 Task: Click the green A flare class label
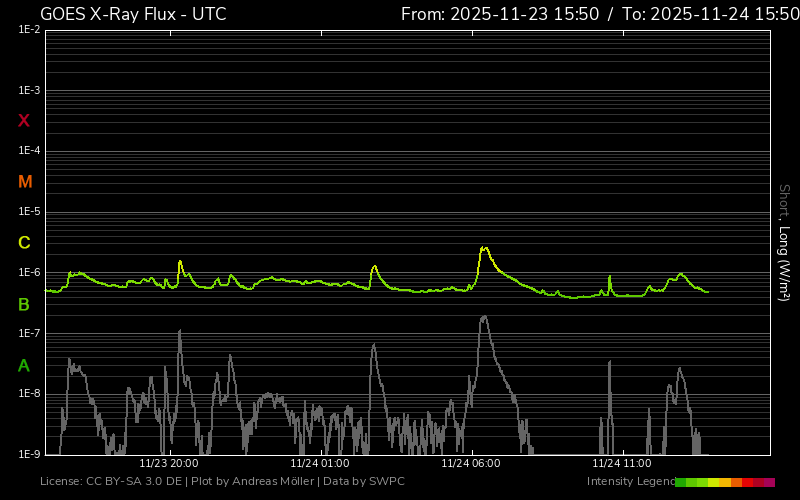[x=24, y=365]
